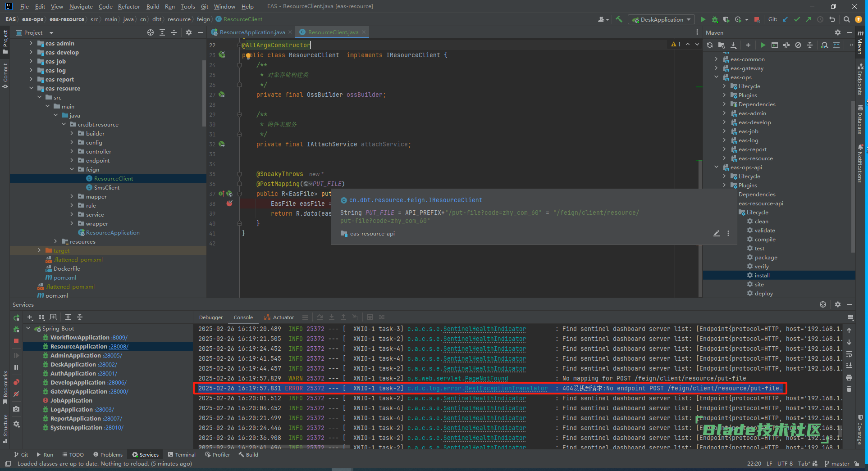868x471 pixels.
Task: Collapse Spring Boot node in Services
Action: pos(28,328)
